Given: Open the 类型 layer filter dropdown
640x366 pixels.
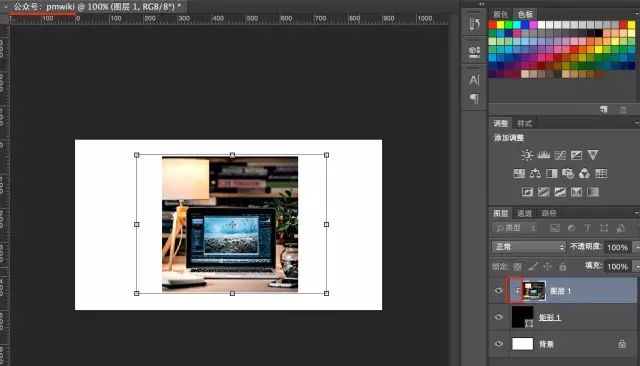Looking at the screenshot, I should point(515,228).
